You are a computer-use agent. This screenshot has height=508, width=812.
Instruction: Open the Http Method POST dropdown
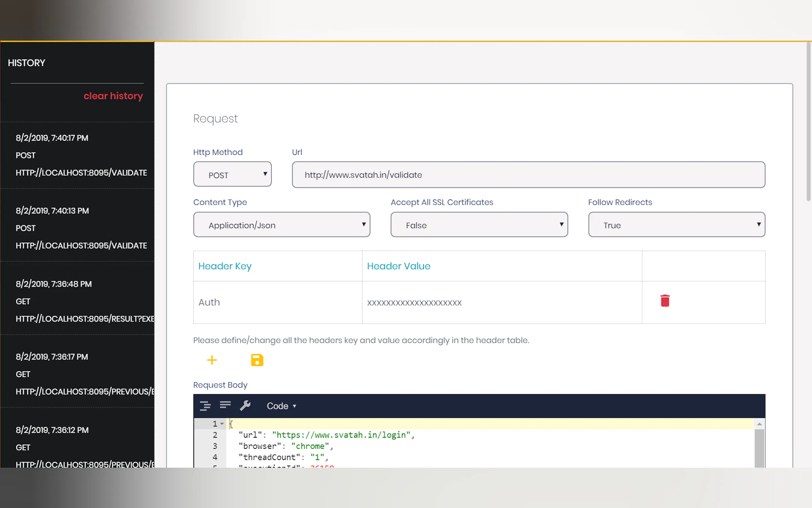coord(232,174)
